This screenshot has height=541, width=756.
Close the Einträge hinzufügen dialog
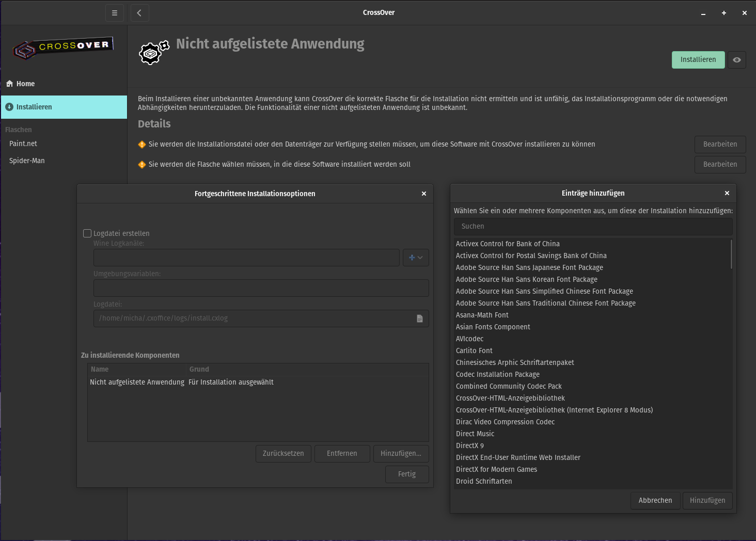(x=727, y=193)
